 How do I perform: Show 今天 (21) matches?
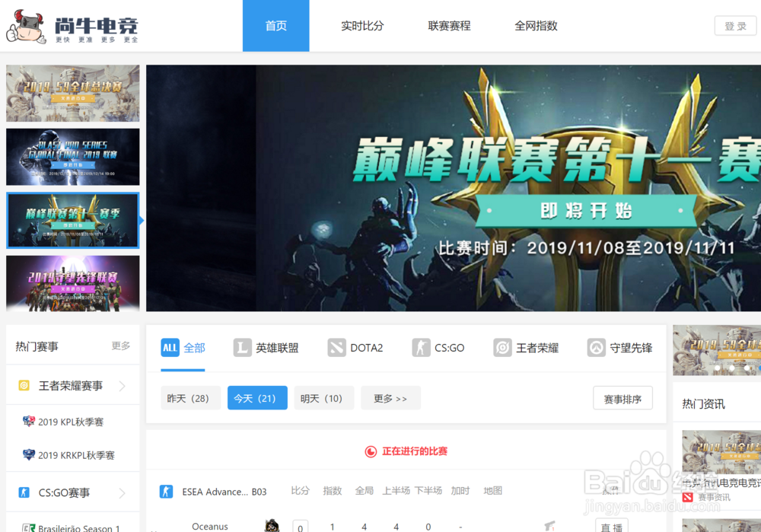[257, 398]
